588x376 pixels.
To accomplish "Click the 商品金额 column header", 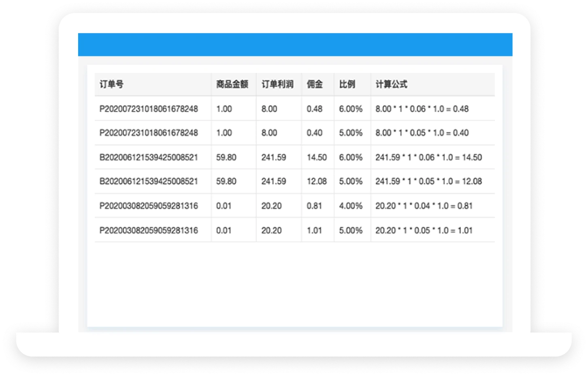I will 232,84.
